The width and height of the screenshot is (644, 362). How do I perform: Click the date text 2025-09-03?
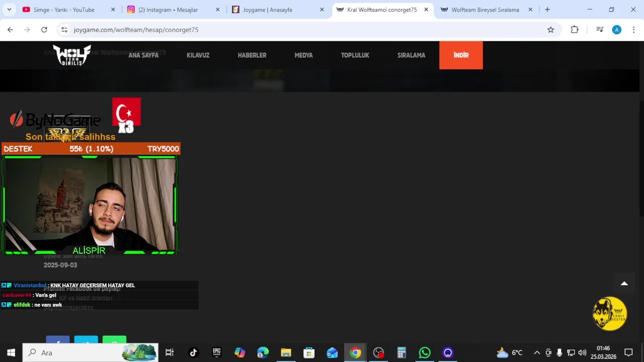pos(60,265)
